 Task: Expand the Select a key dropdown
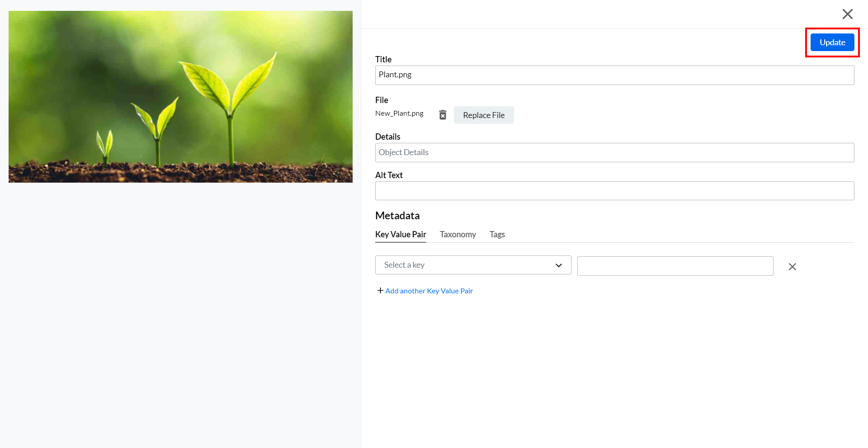click(473, 265)
